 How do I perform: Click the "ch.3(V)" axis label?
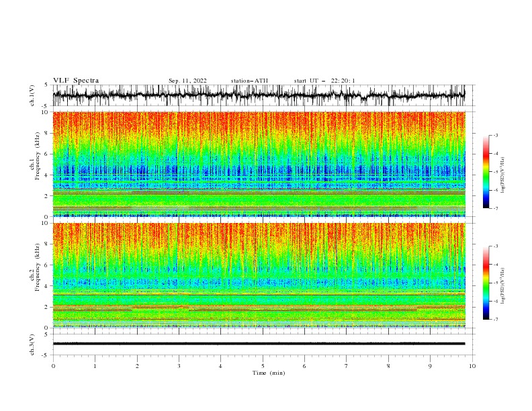[32, 345]
